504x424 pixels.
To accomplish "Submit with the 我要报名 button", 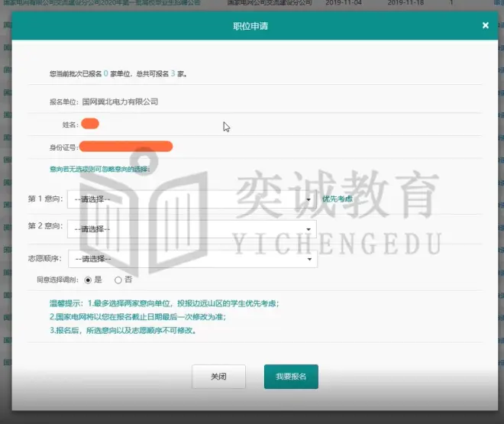I will click(290, 377).
